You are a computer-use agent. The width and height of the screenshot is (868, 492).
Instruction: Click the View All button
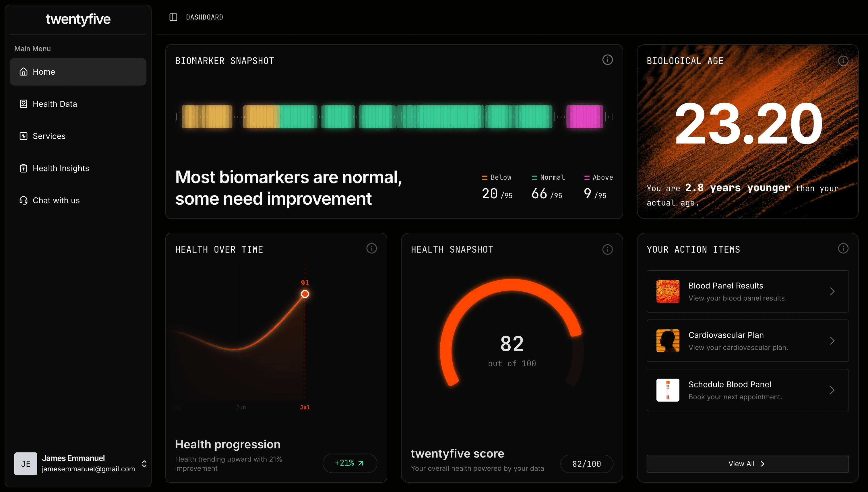pyautogui.click(x=747, y=464)
